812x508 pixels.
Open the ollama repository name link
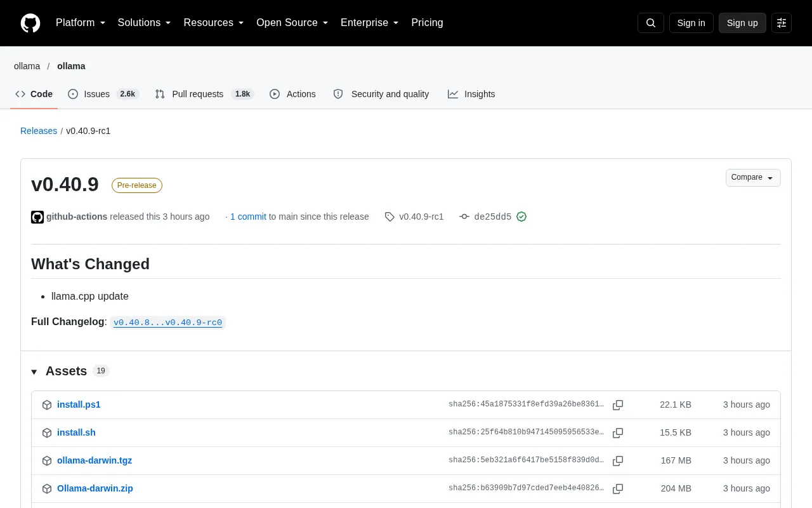pos(71,66)
